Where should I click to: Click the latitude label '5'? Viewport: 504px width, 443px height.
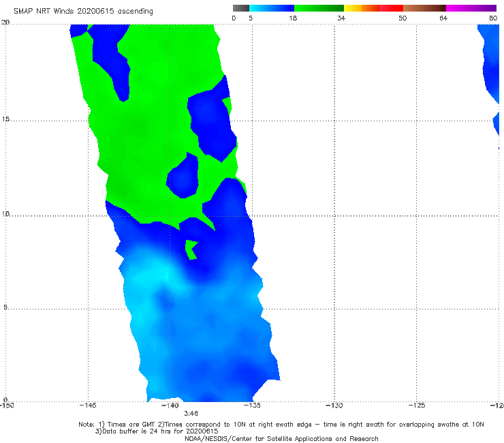5,307
